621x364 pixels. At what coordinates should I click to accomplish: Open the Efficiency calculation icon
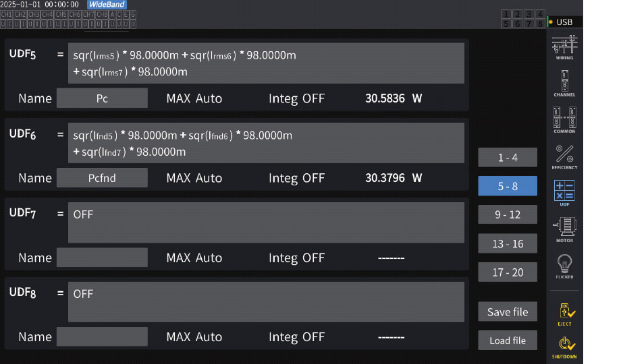(x=564, y=155)
